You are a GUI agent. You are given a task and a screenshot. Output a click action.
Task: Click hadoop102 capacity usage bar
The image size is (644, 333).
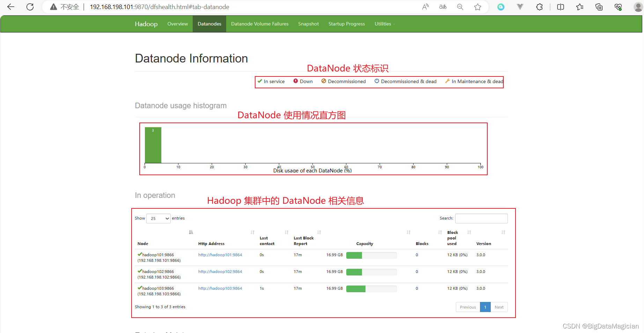[371, 272]
